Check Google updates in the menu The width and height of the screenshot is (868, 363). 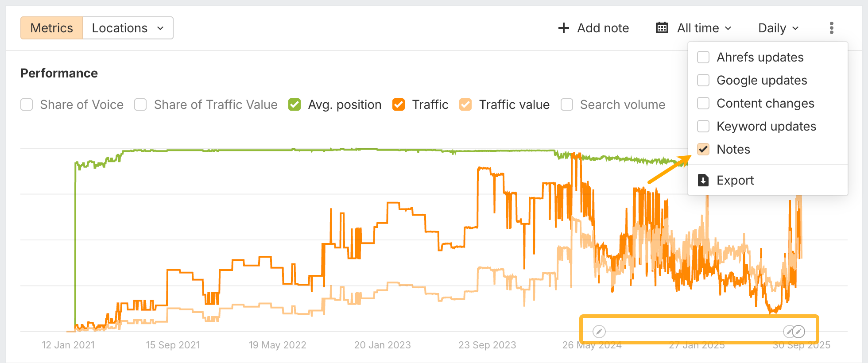click(x=703, y=80)
